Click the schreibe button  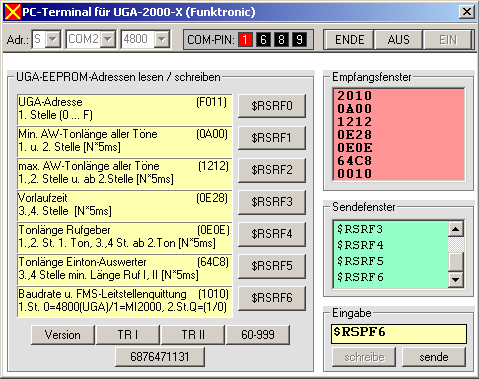[364, 357]
